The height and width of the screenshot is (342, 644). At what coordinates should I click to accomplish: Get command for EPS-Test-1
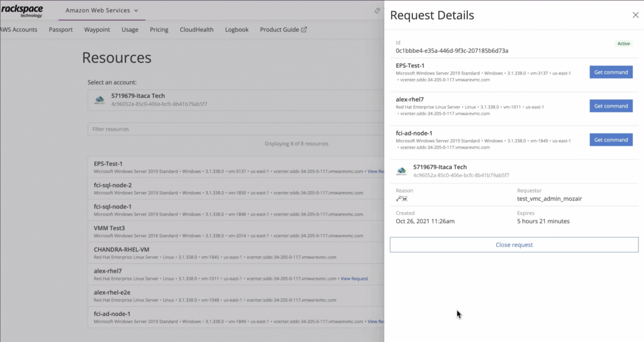[x=610, y=72]
